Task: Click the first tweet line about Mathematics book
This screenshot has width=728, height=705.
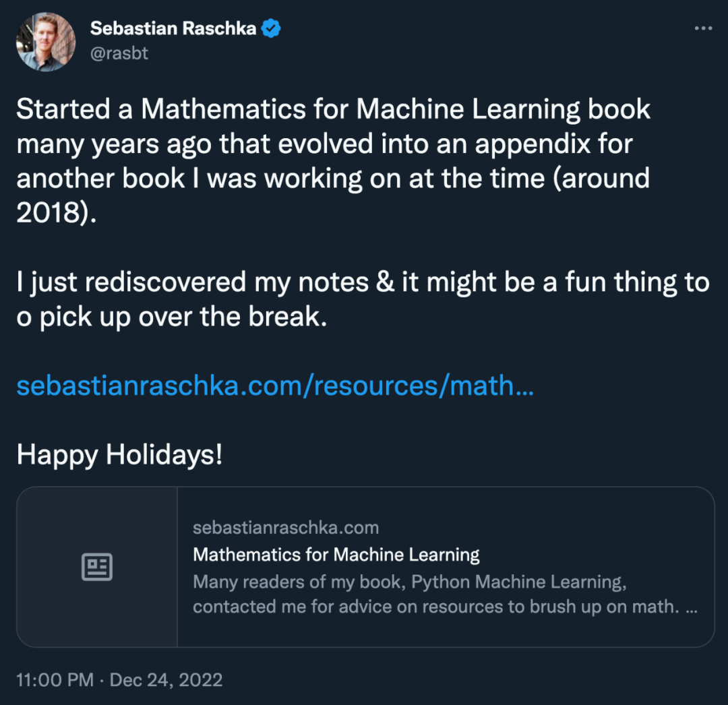Action: 333,110
